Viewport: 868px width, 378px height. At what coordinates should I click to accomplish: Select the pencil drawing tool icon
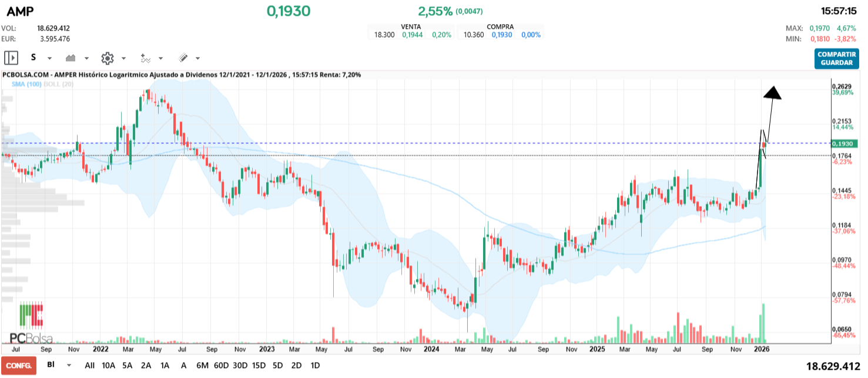point(183,58)
